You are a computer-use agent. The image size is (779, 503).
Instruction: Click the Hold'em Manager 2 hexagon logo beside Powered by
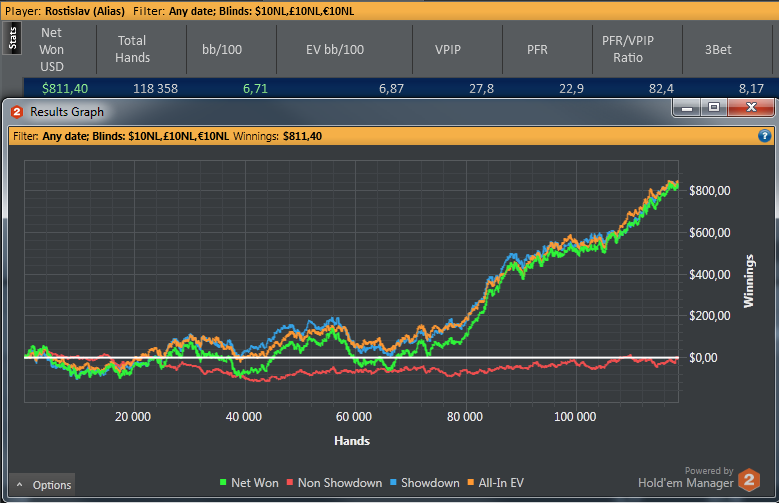[749, 480]
